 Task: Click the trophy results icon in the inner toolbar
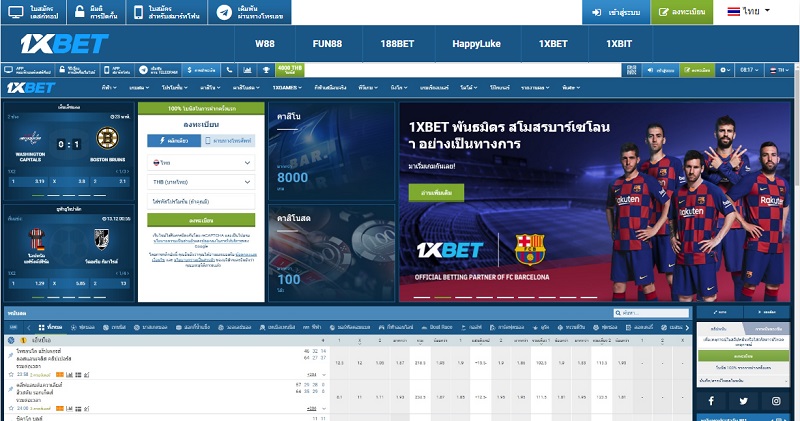[266, 70]
